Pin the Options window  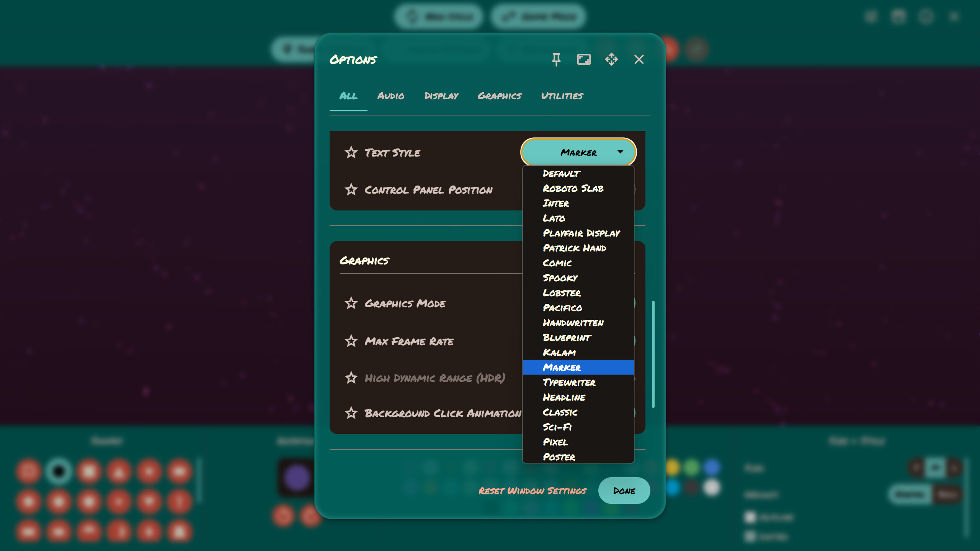click(556, 59)
